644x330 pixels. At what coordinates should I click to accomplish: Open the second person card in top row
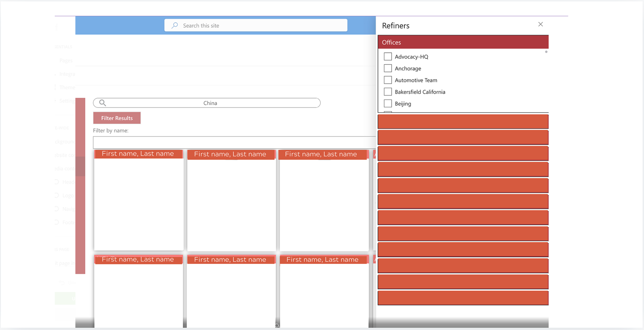coord(231,200)
